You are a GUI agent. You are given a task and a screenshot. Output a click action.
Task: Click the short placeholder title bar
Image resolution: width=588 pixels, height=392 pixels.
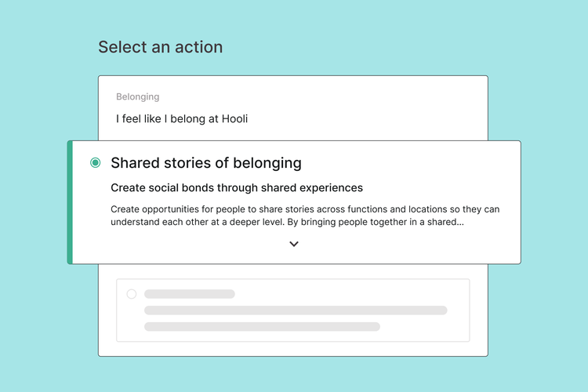[x=189, y=294]
